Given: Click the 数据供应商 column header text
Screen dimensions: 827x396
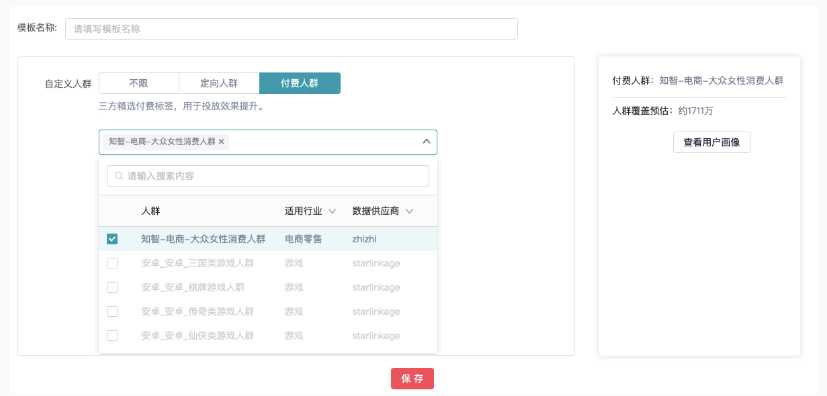Looking at the screenshot, I should tap(376, 211).
